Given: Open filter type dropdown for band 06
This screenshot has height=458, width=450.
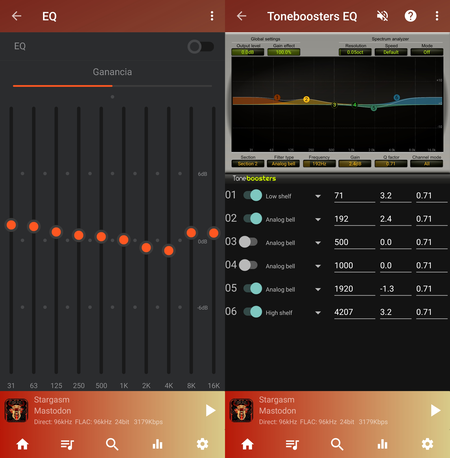Looking at the screenshot, I should pyautogui.click(x=318, y=313).
